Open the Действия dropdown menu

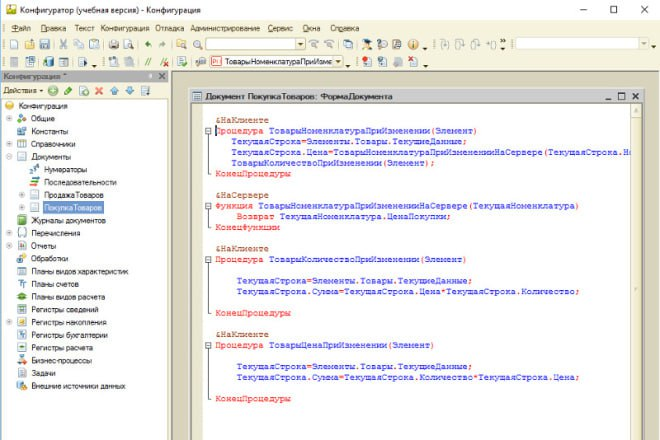pyautogui.click(x=23, y=91)
